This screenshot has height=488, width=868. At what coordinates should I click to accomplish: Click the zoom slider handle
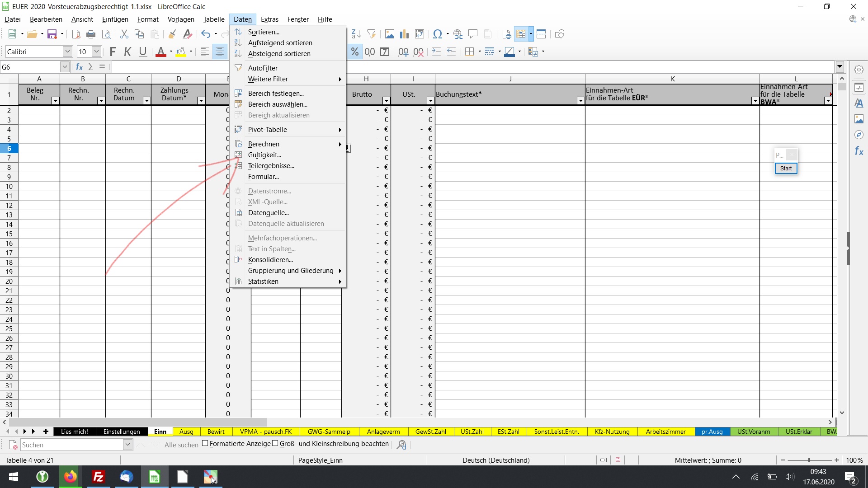click(809, 460)
